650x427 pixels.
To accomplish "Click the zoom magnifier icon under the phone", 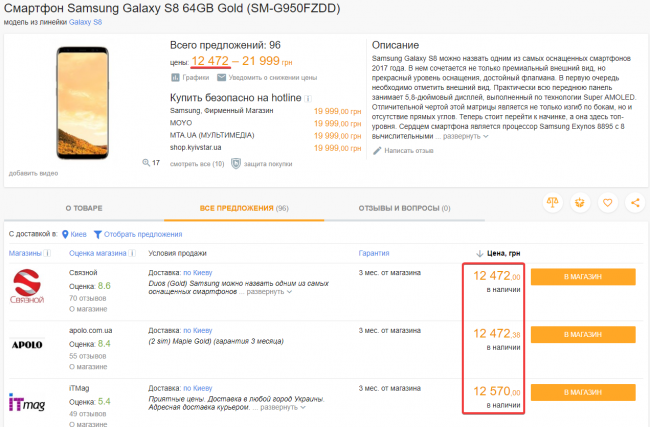I will point(147,162).
